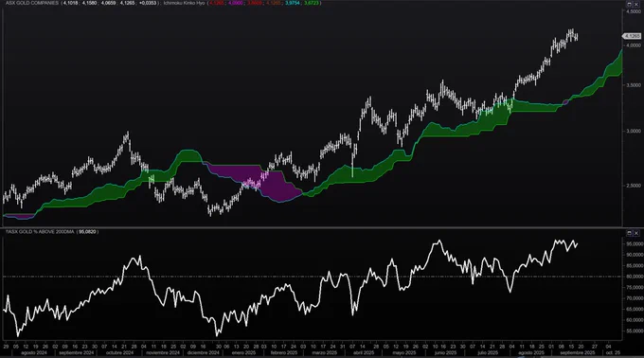Click the septiembre 2025 month label
The image size is (644, 358).
point(577,353)
